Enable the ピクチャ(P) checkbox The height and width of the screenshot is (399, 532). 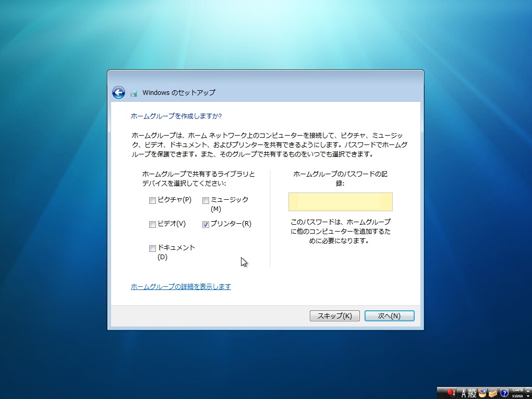point(152,200)
